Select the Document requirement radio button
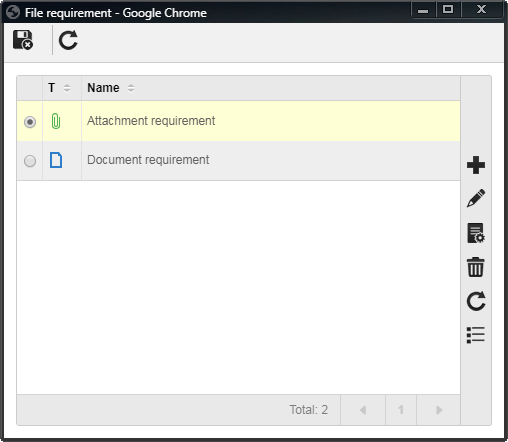 point(30,161)
